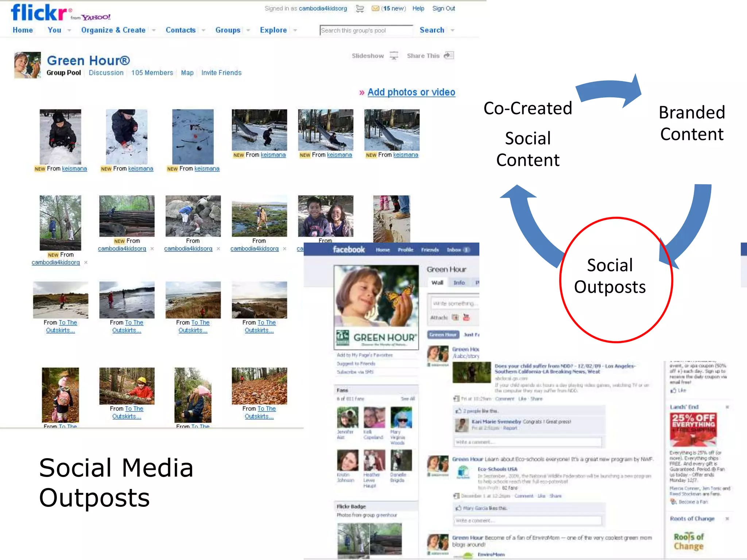The height and width of the screenshot is (560, 747).
Task: Click the Slideshow presentation icon
Action: [x=394, y=56]
